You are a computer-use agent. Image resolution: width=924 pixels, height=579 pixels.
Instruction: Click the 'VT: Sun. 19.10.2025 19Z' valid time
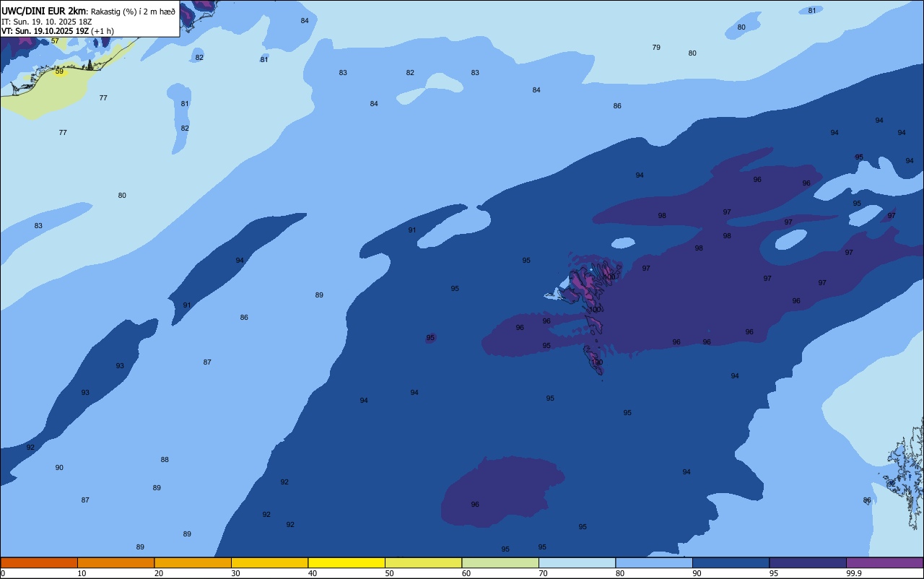(x=45, y=31)
